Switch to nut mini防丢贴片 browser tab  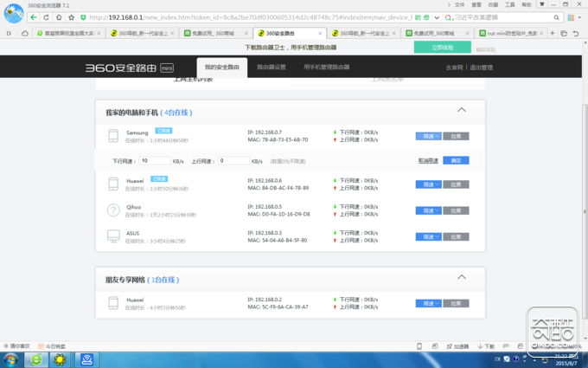[511, 34]
